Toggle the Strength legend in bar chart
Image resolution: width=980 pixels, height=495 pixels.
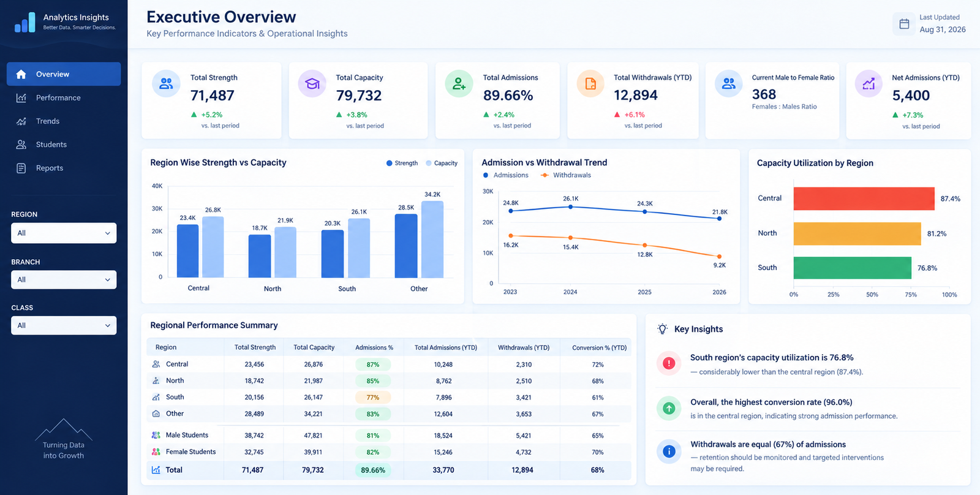click(x=402, y=163)
